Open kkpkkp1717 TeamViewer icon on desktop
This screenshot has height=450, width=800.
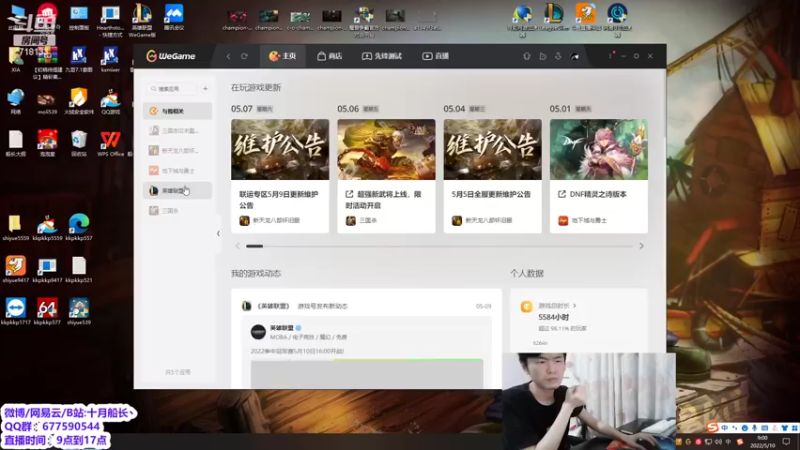click(x=15, y=312)
